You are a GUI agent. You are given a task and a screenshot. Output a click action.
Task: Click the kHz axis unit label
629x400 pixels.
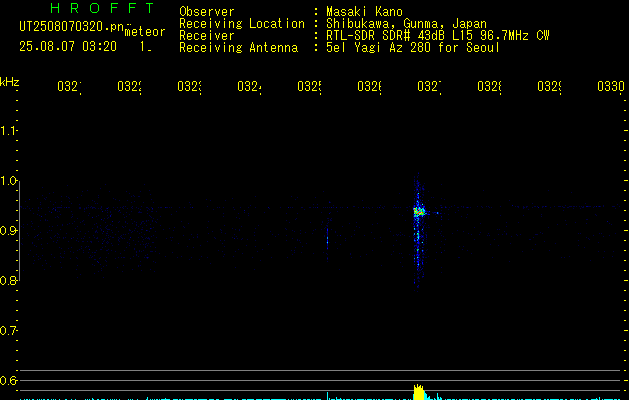click(9, 82)
